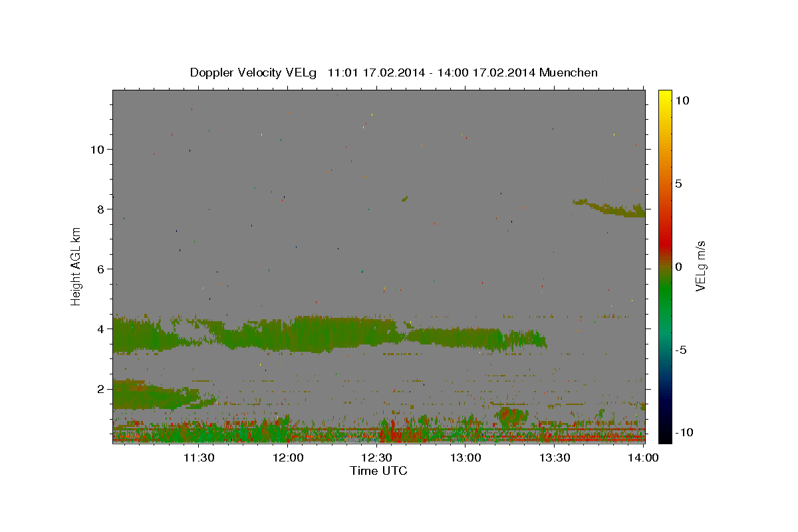Select the 'Height AGL km' axis label
The image size is (798, 532).
(x=76, y=266)
